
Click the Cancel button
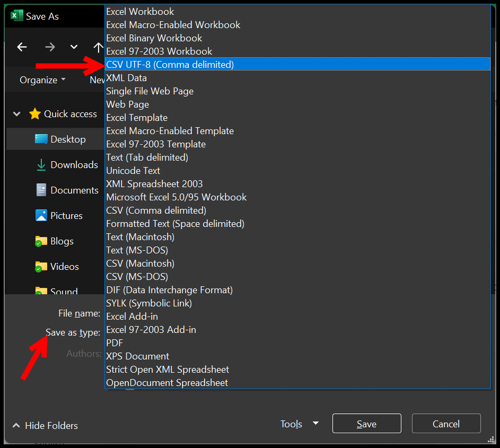[446, 424]
